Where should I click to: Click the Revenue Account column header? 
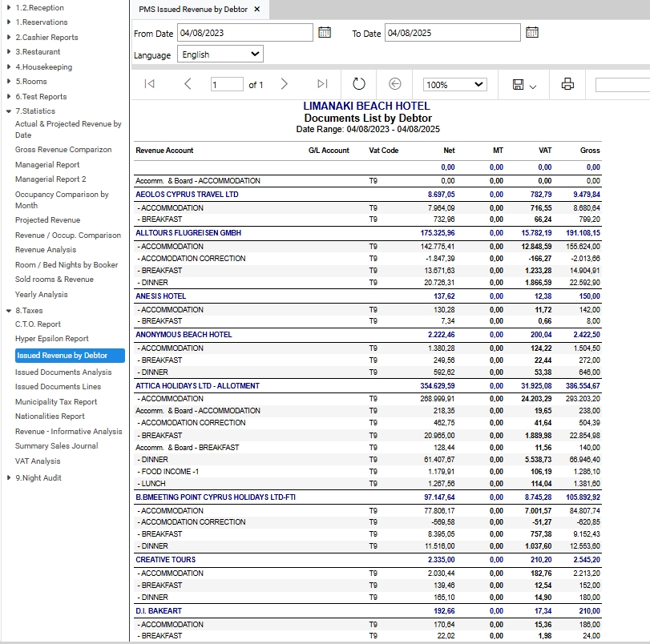[164, 151]
